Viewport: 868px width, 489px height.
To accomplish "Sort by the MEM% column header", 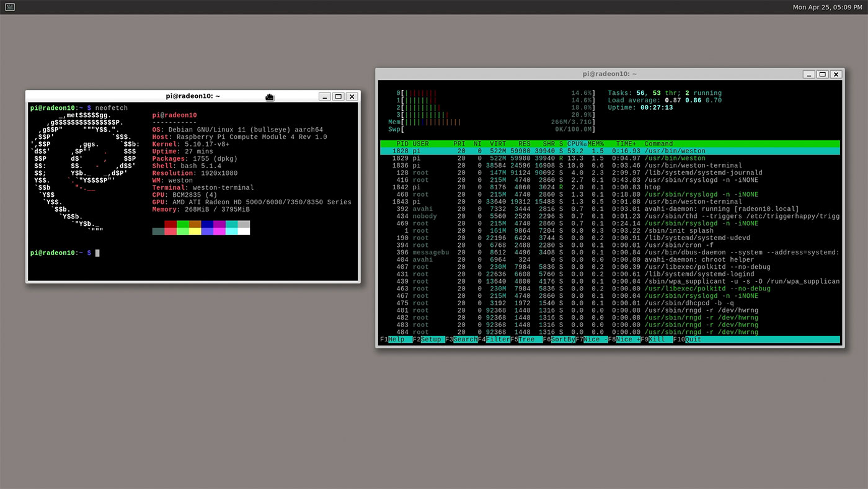I will pos(596,143).
